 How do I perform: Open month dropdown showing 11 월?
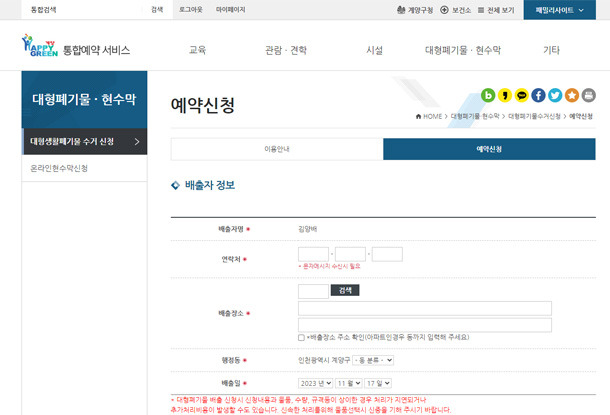(349, 383)
